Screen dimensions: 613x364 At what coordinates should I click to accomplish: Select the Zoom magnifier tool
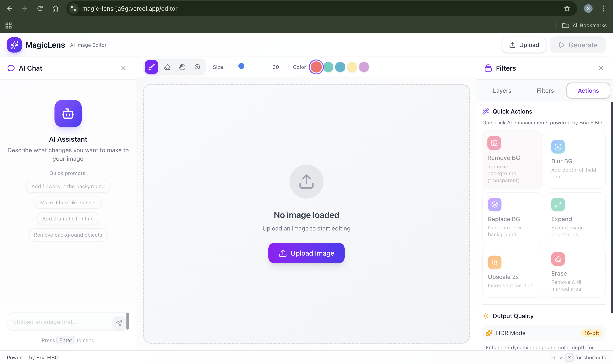[197, 67]
